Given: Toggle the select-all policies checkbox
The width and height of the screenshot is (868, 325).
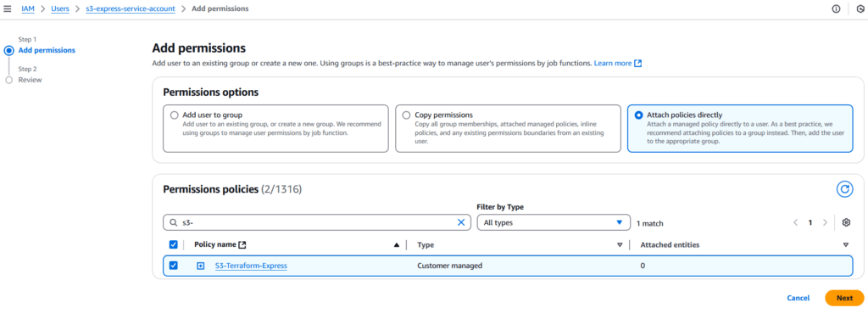Looking at the screenshot, I should (x=173, y=244).
